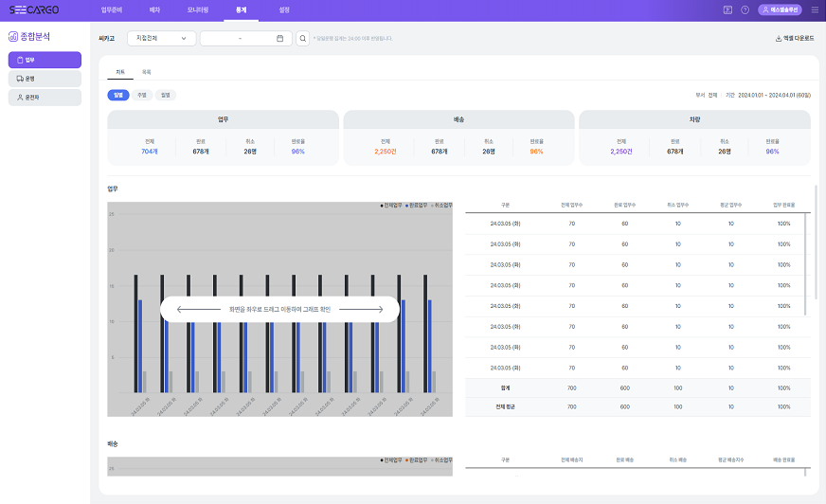This screenshot has height=504, width=826.
Task: Click the help question mark icon
Action: click(745, 9)
